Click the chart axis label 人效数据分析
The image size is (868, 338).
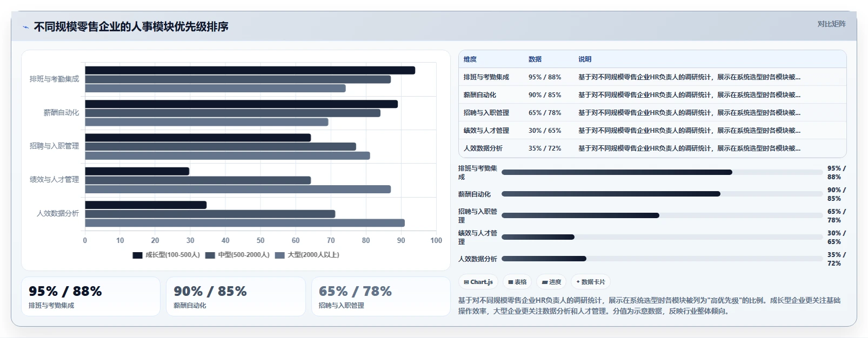(58, 213)
